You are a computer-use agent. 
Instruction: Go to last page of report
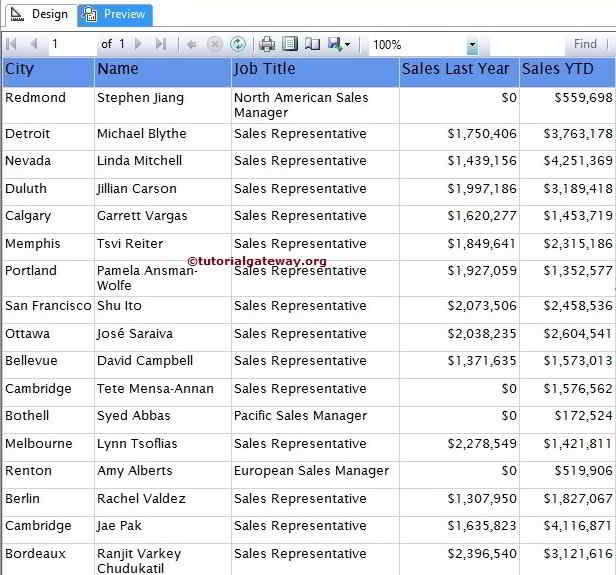pyautogui.click(x=161, y=44)
